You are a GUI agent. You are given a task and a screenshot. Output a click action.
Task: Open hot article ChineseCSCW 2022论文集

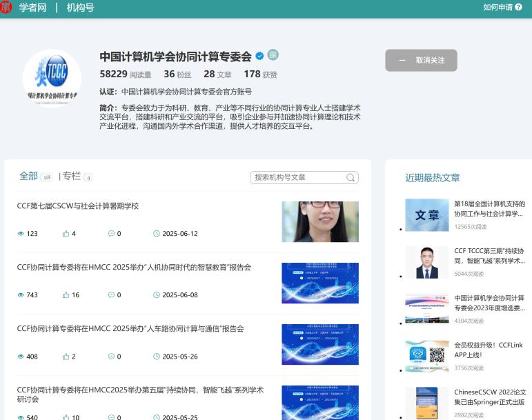click(489, 397)
